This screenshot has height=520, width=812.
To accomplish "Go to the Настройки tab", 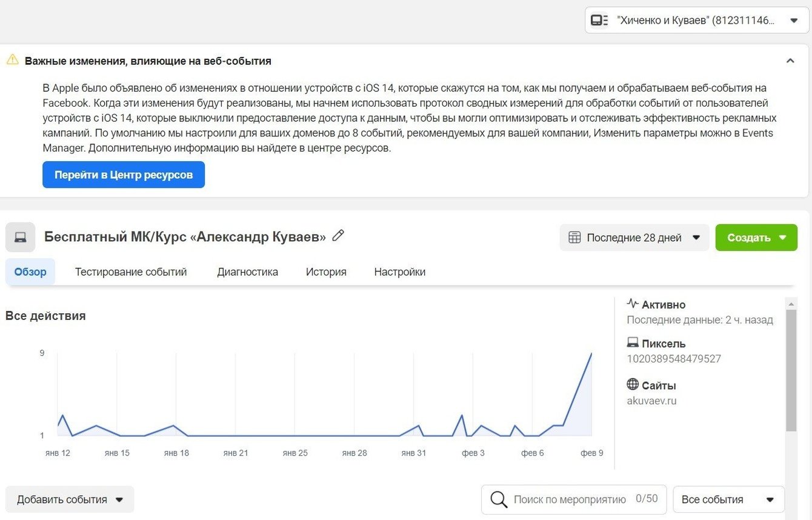I will point(400,272).
